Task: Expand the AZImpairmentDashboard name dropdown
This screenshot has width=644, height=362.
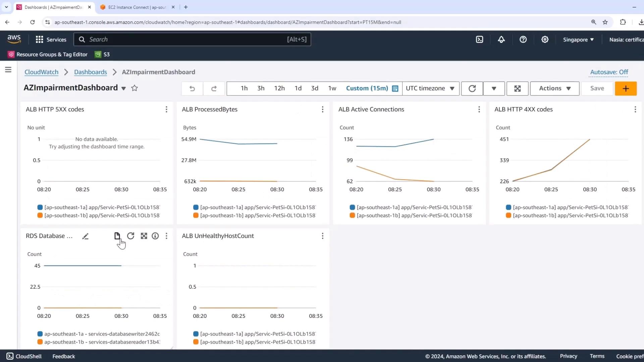Action: coord(123,88)
